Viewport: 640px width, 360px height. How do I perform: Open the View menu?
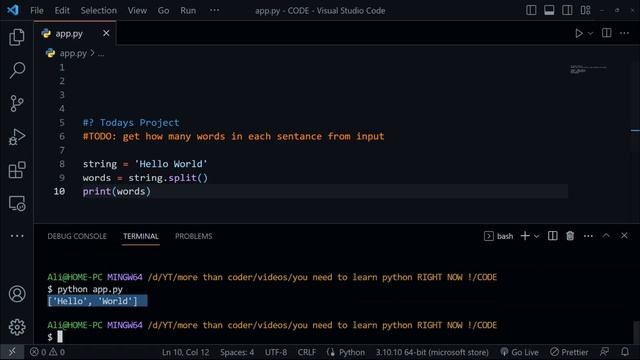click(137, 10)
